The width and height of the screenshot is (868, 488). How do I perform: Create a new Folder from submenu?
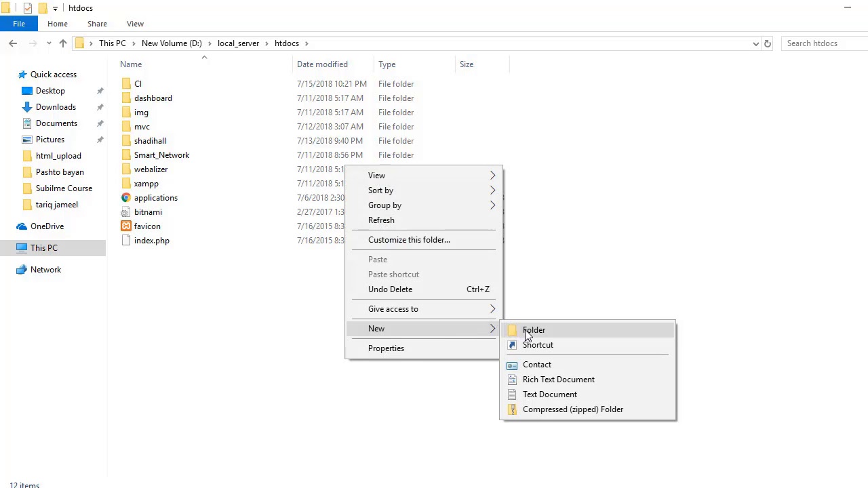(x=534, y=330)
